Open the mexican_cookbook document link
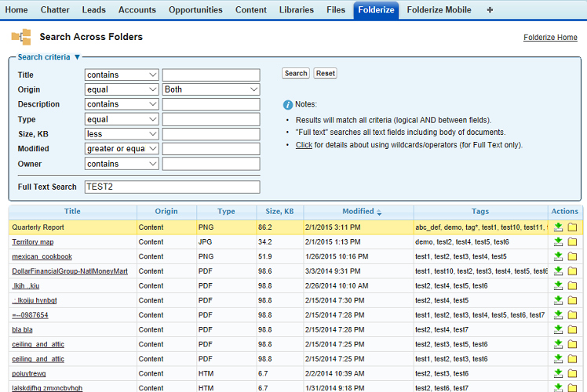The width and height of the screenshot is (587, 392). [42, 256]
